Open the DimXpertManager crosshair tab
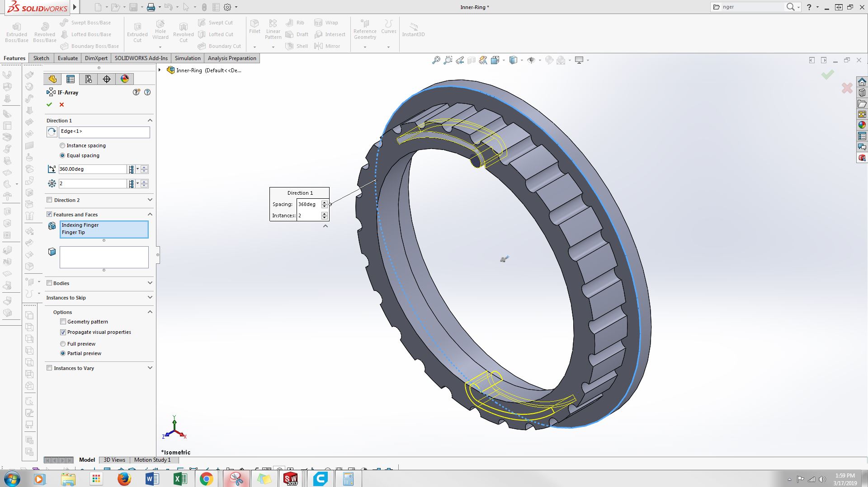868x487 pixels. pos(107,79)
